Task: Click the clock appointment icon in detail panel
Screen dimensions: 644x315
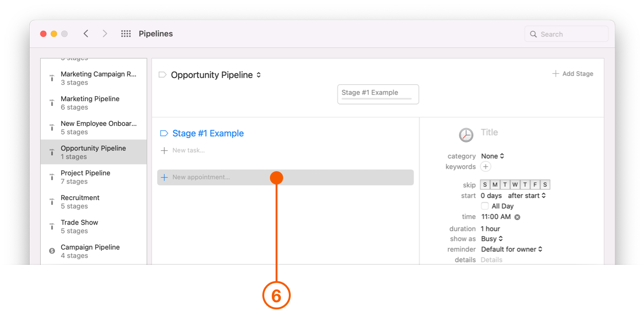Action: 466,135
